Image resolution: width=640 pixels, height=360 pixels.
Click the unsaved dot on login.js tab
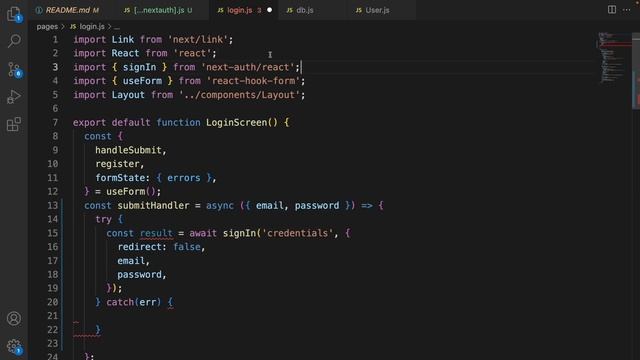(x=269, y=10)
